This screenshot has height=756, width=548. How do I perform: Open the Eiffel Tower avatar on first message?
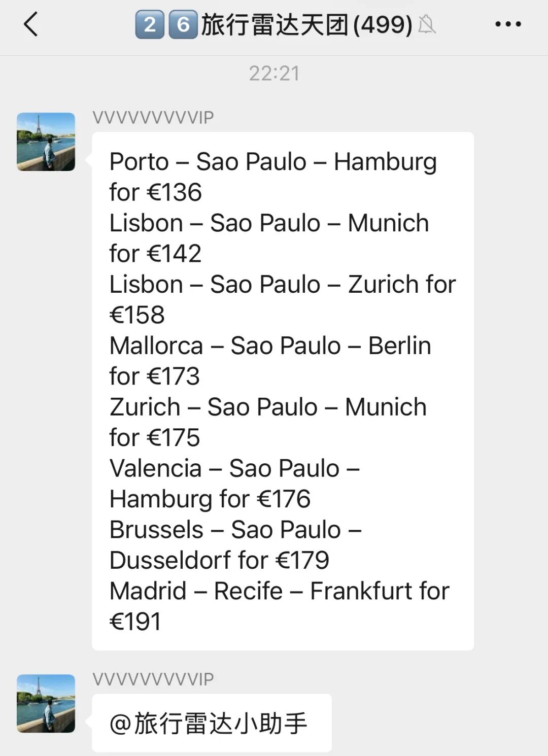[x=46, y=142]
